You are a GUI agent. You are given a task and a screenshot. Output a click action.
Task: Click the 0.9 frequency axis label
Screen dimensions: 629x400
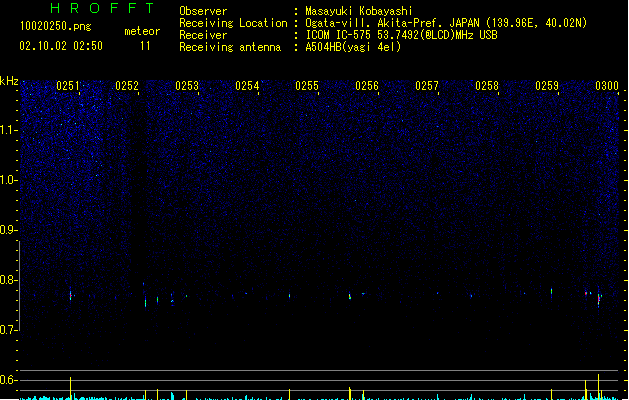point(8,230)
